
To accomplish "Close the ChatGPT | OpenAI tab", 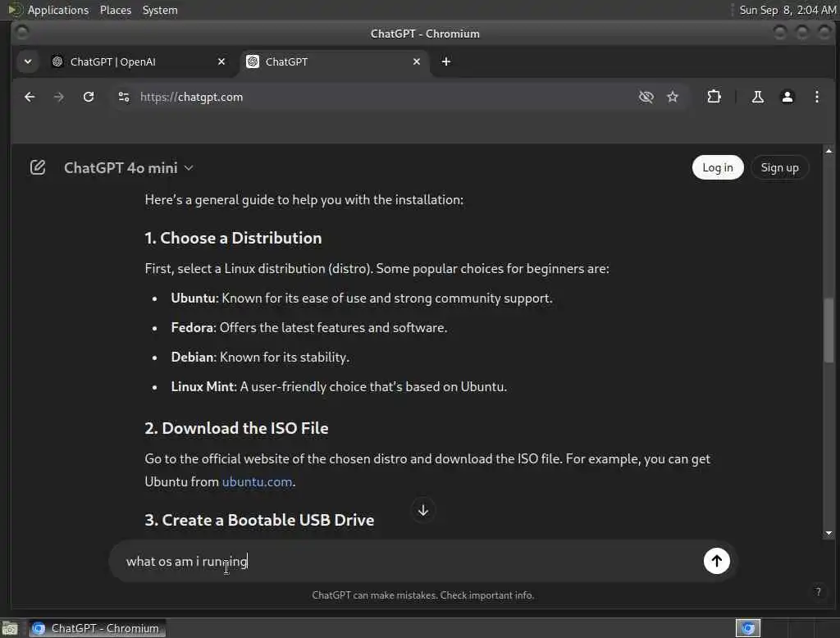I will [x=221, y=62].
